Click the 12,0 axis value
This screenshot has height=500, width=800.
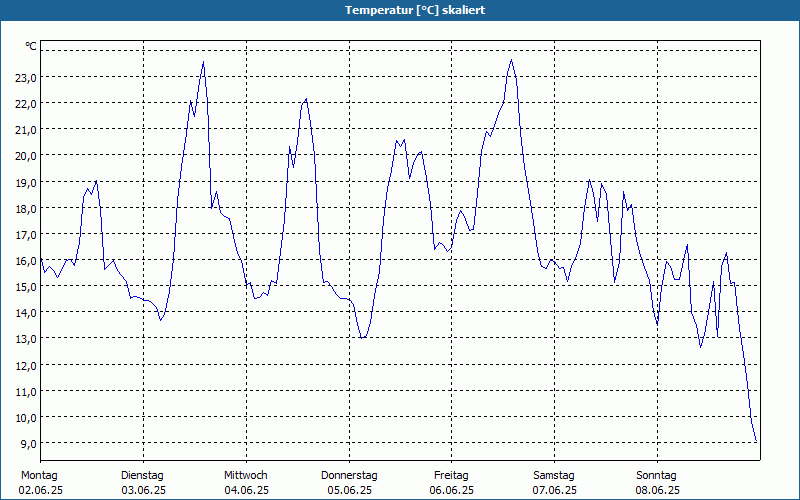pos(26,365)
